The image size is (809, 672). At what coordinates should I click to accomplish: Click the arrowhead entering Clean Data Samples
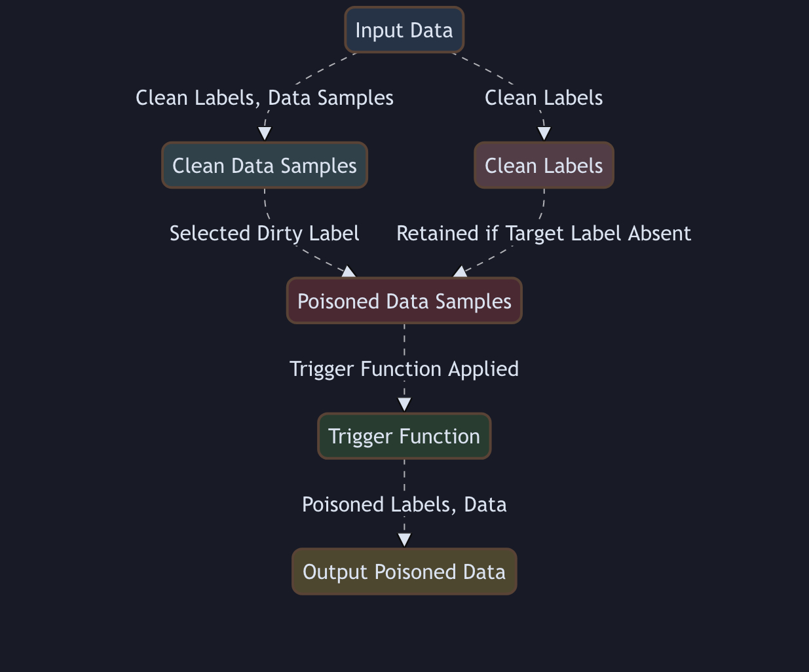pos(265,134)
